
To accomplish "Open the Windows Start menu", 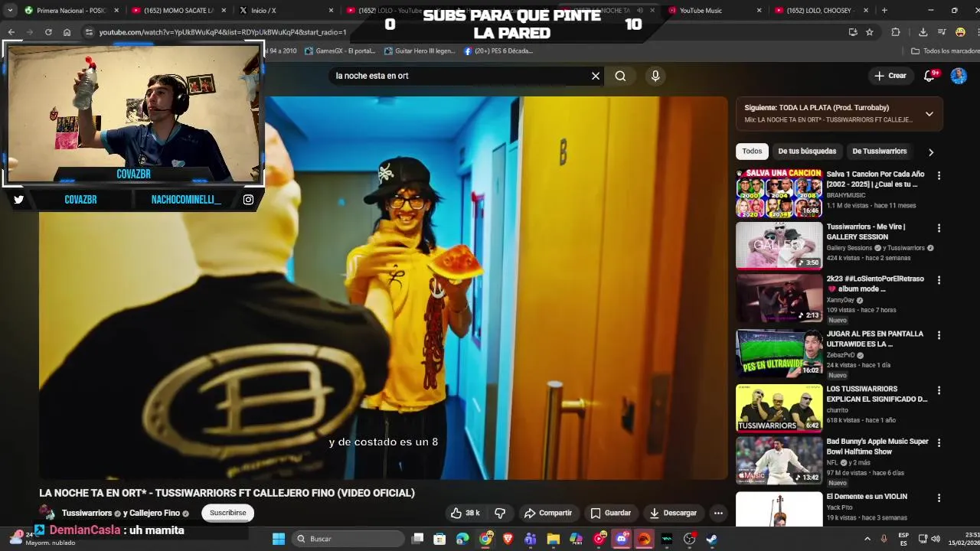I will [x=279, y=539].
